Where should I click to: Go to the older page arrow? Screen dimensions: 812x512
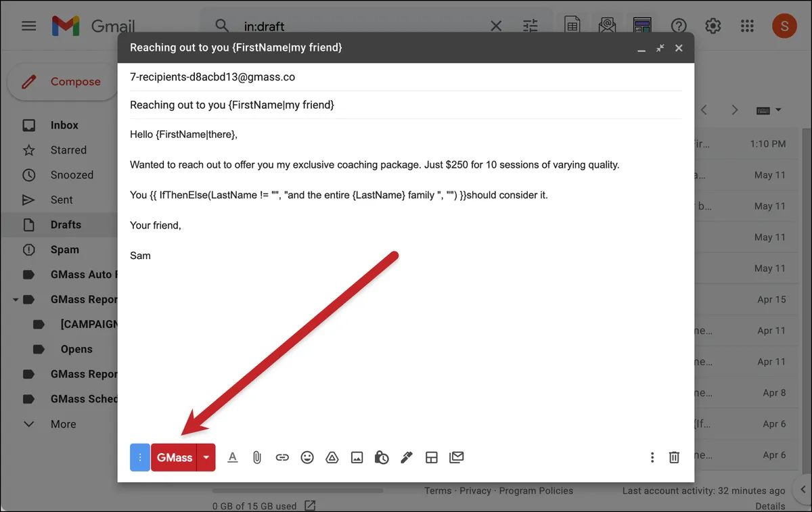(736, 110)
